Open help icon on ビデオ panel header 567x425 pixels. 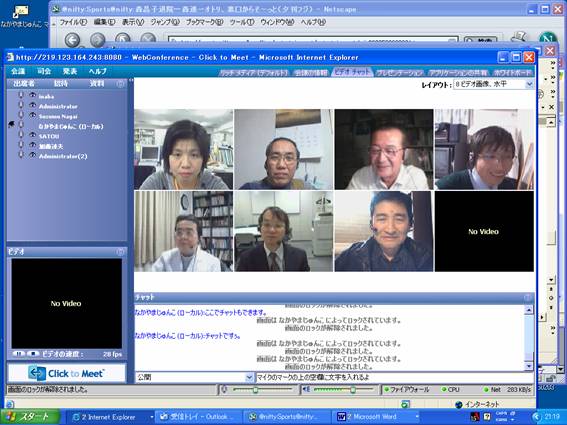click(120, 252)
